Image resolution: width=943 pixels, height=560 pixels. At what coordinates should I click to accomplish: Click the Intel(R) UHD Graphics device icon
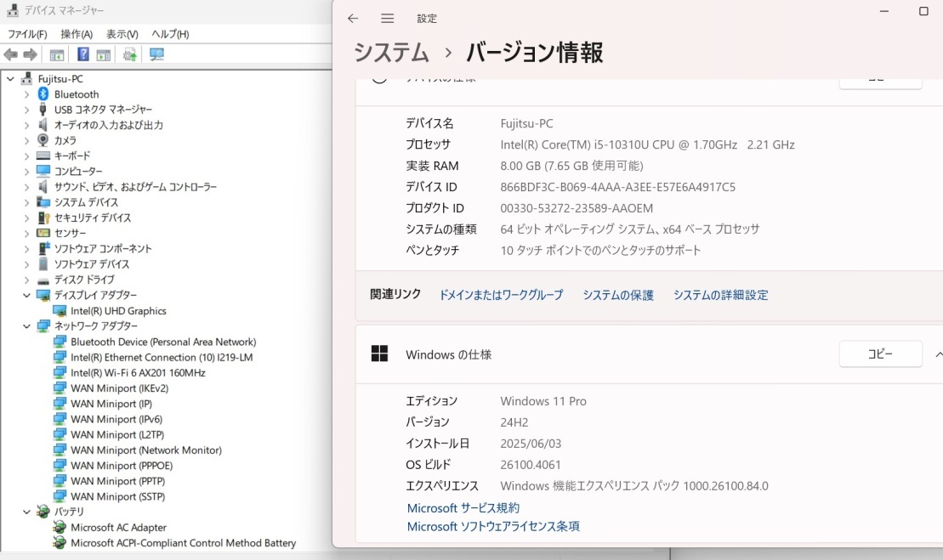coord(60,311)
